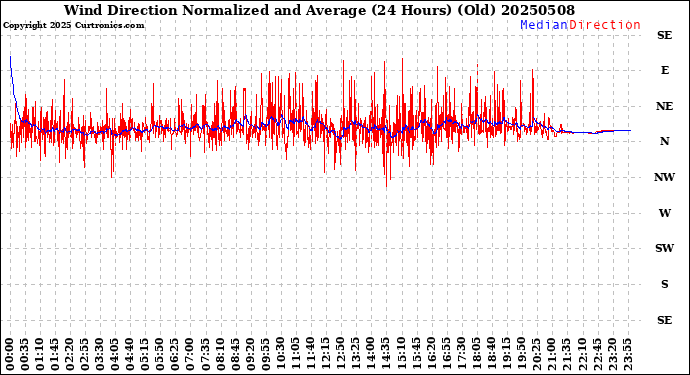This screenshot has width=690, height=375.
Task: Click the 'W' direction axis label
Action: click(664, 213)
